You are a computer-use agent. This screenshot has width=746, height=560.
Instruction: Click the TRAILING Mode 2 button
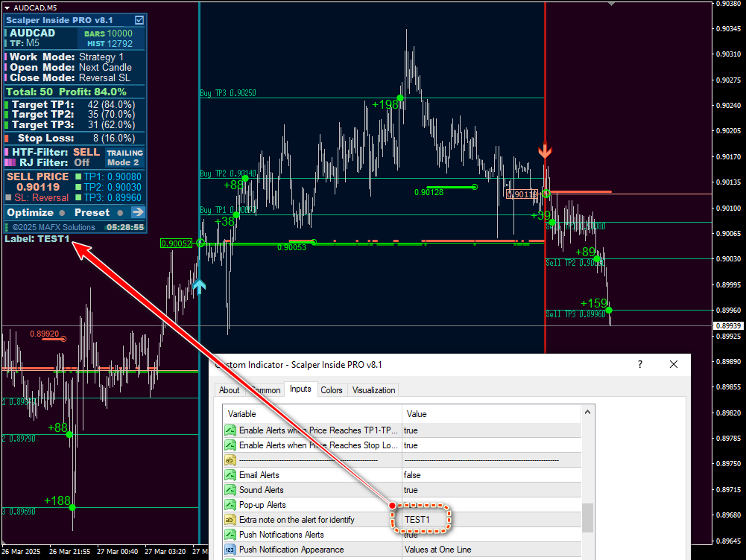[x=124, y=158]
